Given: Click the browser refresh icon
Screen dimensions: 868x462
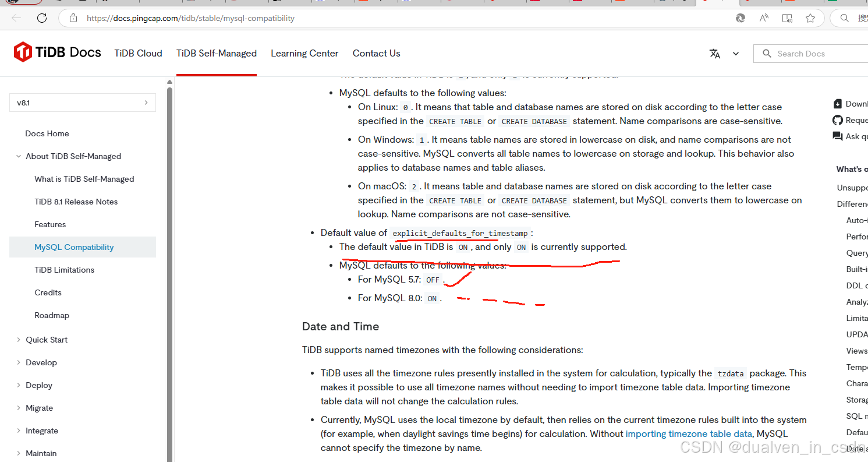Looking at the screenshot, I should [x=41, y=18].
